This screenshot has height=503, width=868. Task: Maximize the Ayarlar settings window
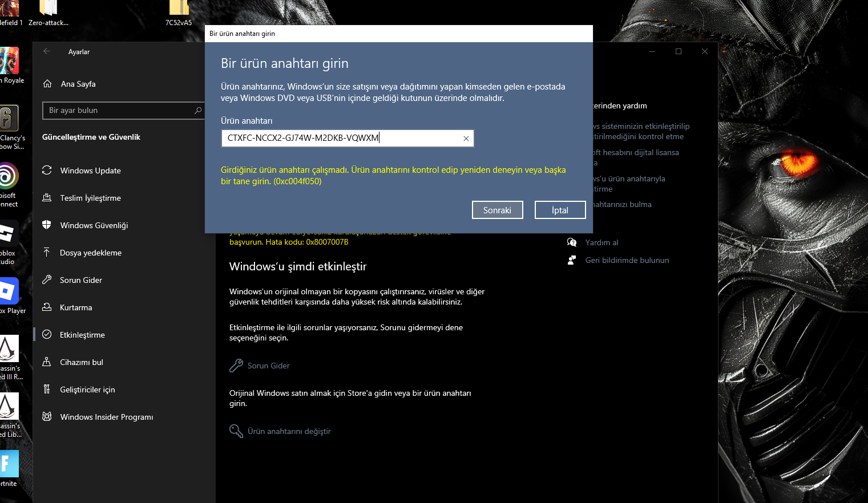679,51
